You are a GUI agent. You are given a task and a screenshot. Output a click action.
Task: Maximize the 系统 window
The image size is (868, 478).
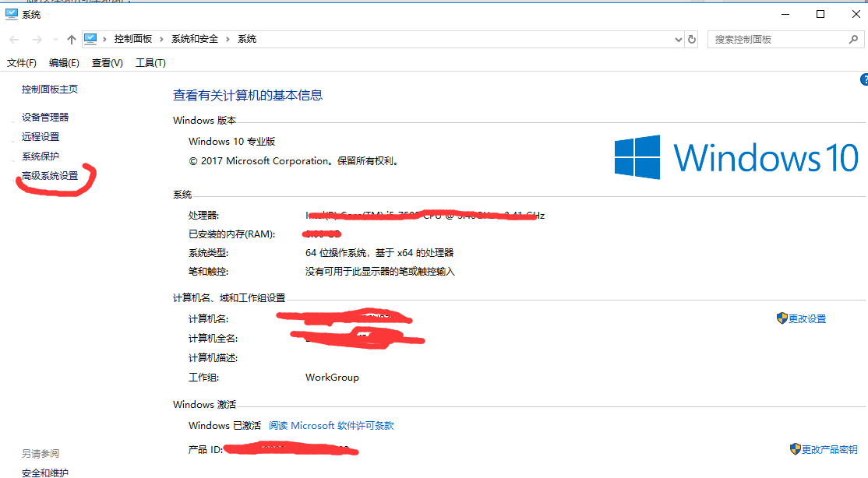point(820,14)
